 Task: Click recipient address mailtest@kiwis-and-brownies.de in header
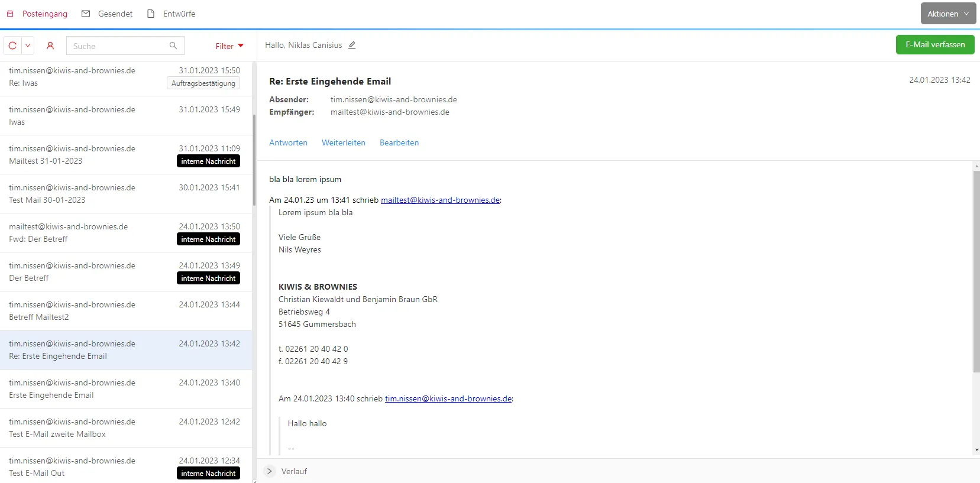tap(390, 112)
